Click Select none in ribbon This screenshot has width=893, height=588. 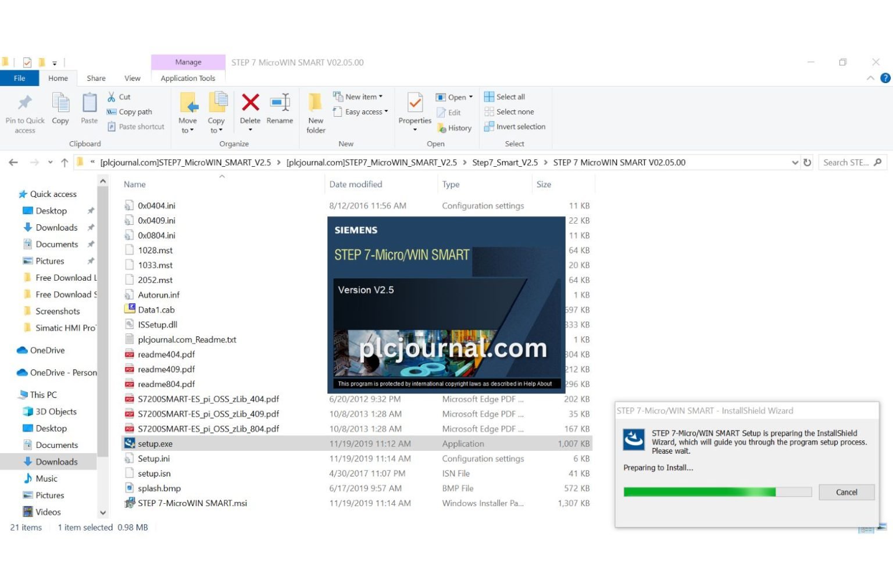pyautogui.click(x=509, y=112)
